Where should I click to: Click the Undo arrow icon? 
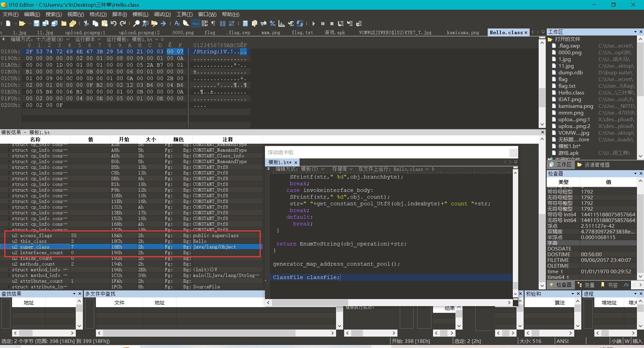114,23
